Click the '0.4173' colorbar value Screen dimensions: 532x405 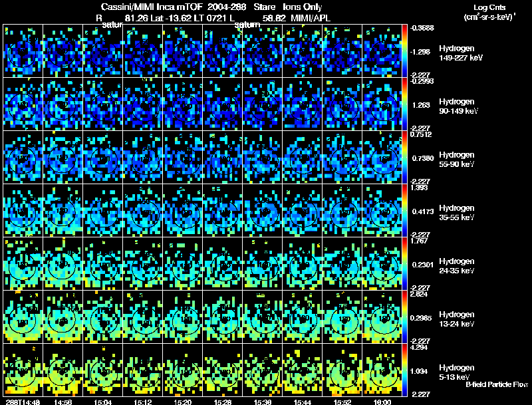tap(423, 211)
